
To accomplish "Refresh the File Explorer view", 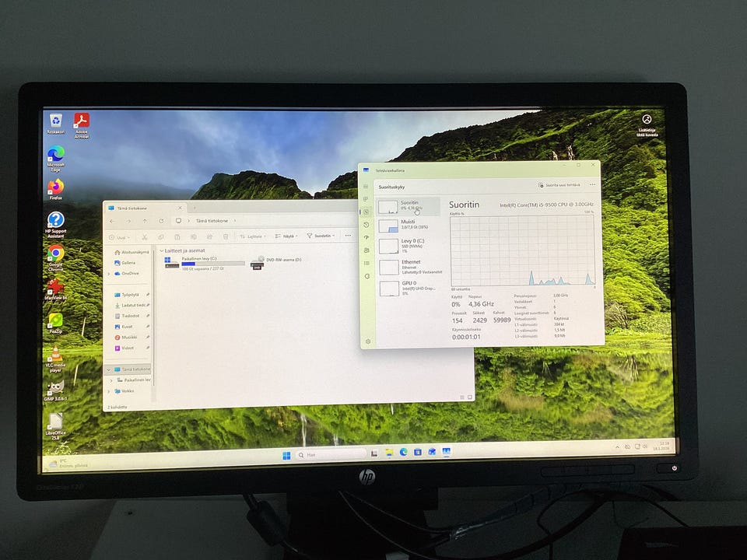I will [x=161, y=221].
